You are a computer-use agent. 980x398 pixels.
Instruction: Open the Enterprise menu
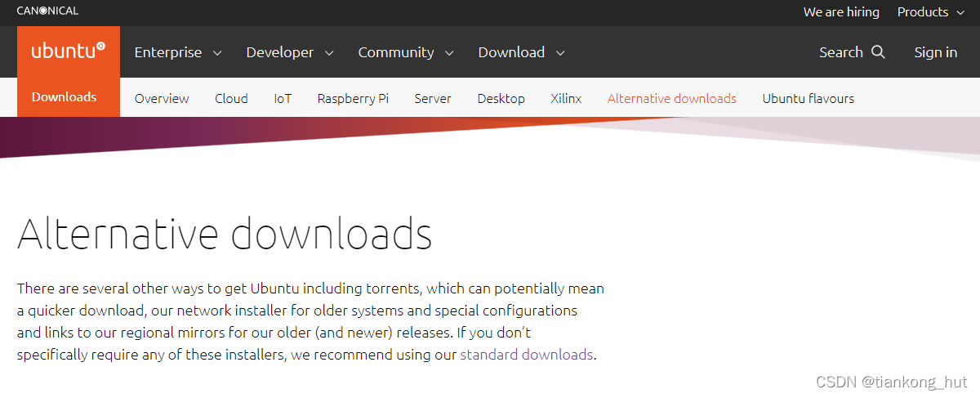point(178,52)
